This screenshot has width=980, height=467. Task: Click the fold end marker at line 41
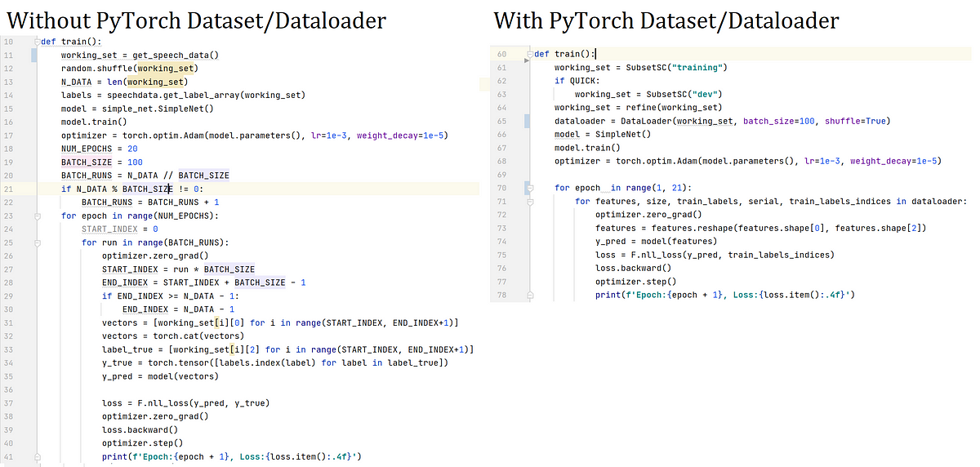click(37, 456)
